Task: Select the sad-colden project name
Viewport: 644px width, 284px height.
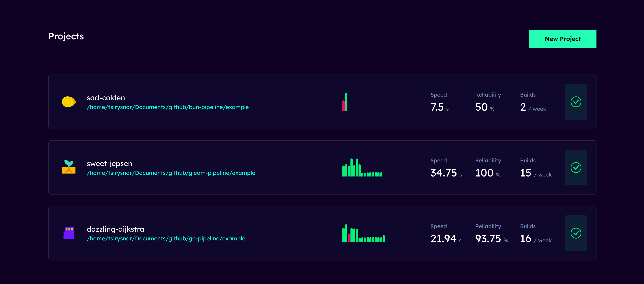Action: coord(106,98)
